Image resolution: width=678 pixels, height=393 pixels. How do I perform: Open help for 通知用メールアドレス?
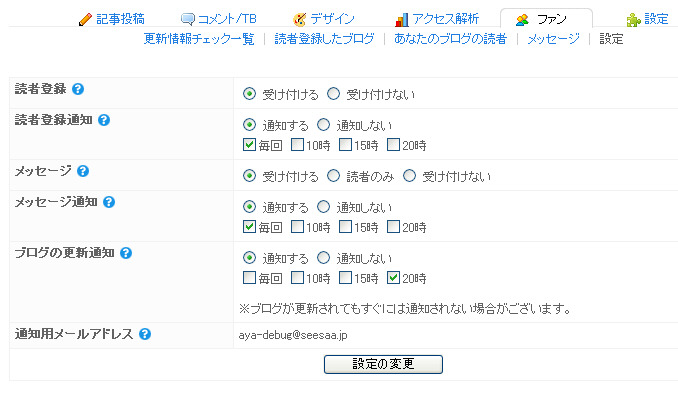145,334
